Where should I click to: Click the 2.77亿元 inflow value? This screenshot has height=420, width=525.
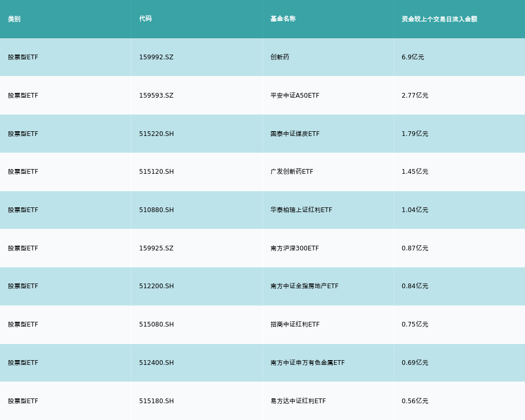tap(415, 96)
